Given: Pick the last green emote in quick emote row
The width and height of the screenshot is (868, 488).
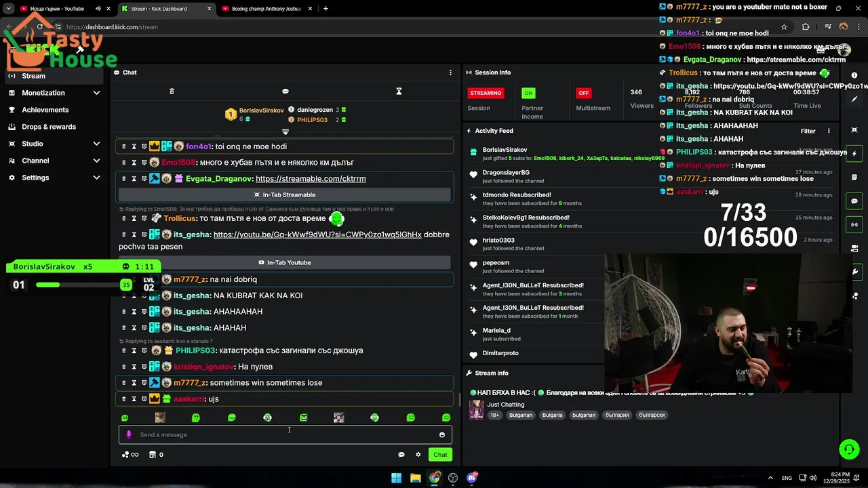Looking at the screenshot, I should (x=446, y=418).
